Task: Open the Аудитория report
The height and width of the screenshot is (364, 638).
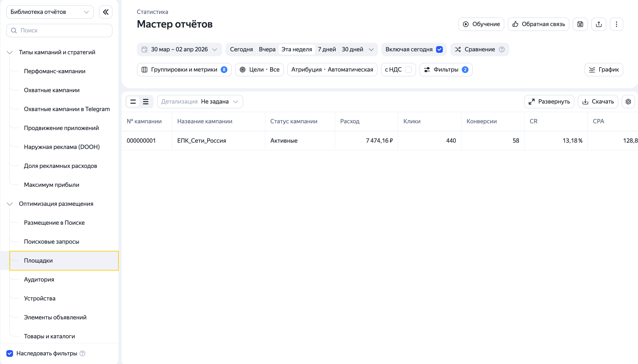Action: pos(39,279)
